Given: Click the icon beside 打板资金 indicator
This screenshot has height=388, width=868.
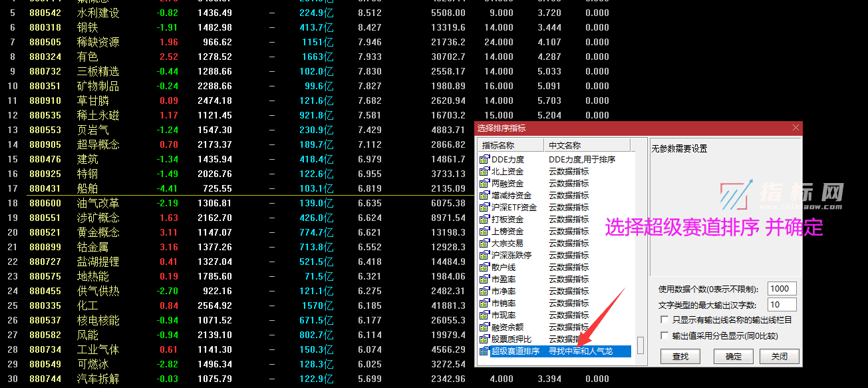Looking at the screenshot, I should click(484, 220).
